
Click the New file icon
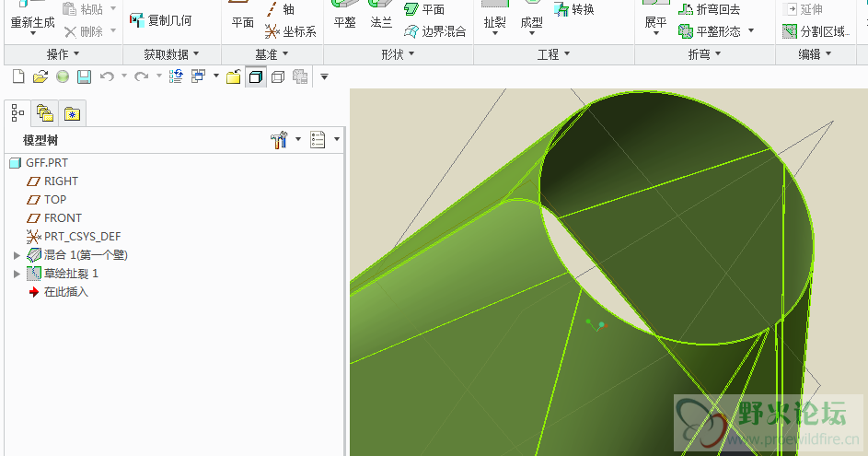pos(18,76)
